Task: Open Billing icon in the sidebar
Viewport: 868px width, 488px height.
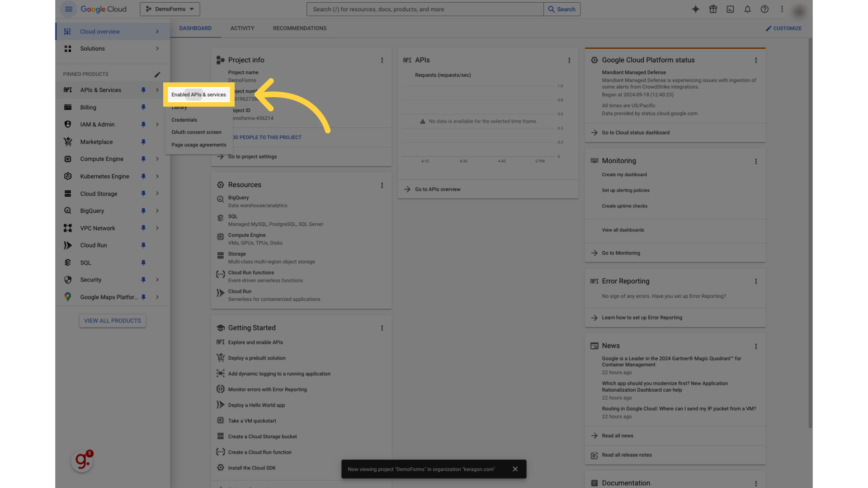Action: click(x=68, y=107)
